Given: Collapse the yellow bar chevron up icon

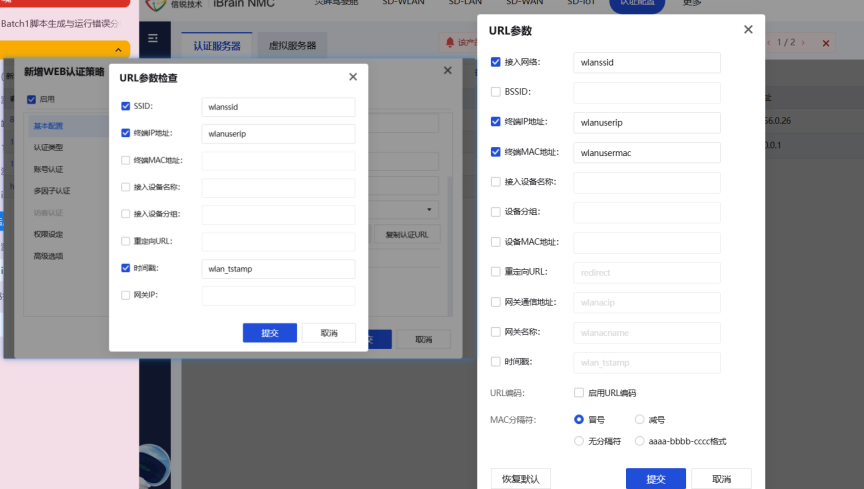Looking at the screenshot, I should click(x=118, y=50).
